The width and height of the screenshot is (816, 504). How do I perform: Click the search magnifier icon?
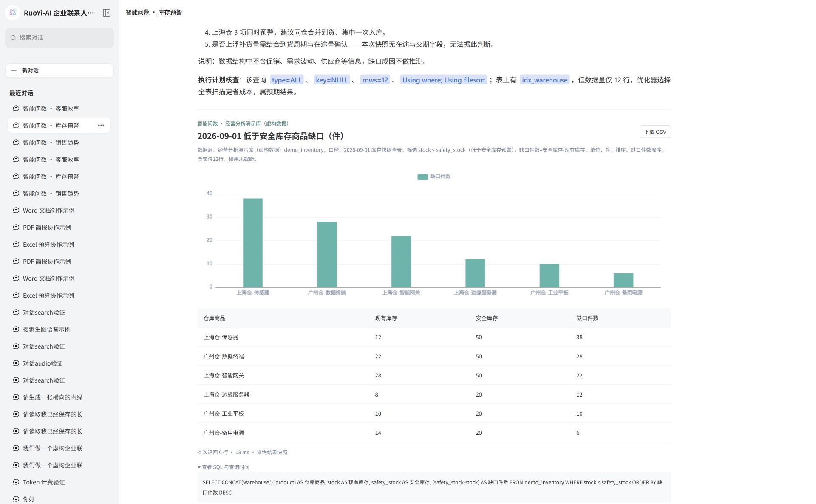click(13, 38)
